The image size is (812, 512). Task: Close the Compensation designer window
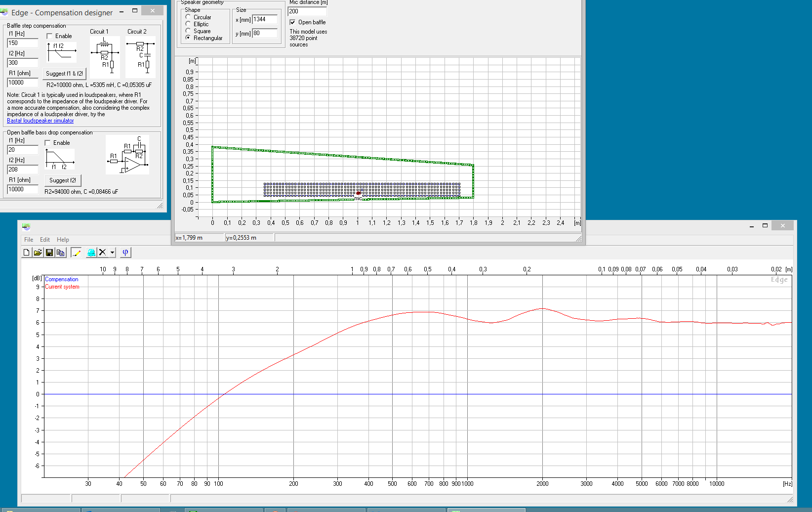point(153,10)
